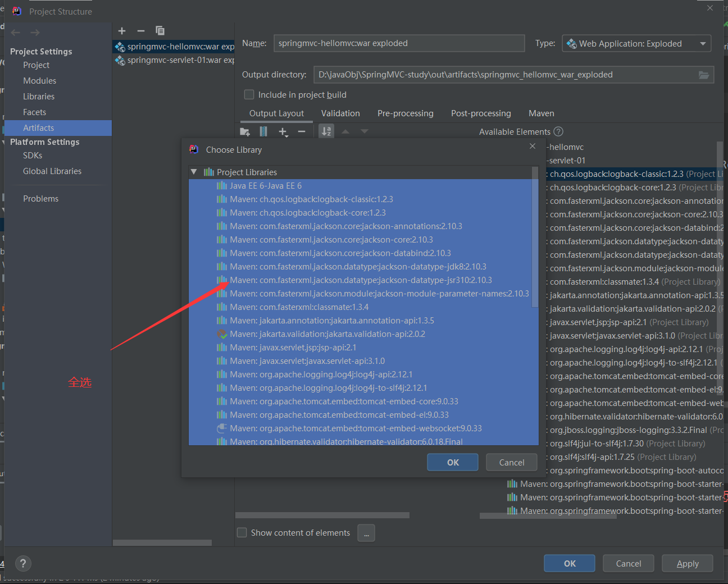The image size is (728, 584).
Task: Close the Choose Library dialog
Action: (x=533, y=146)
